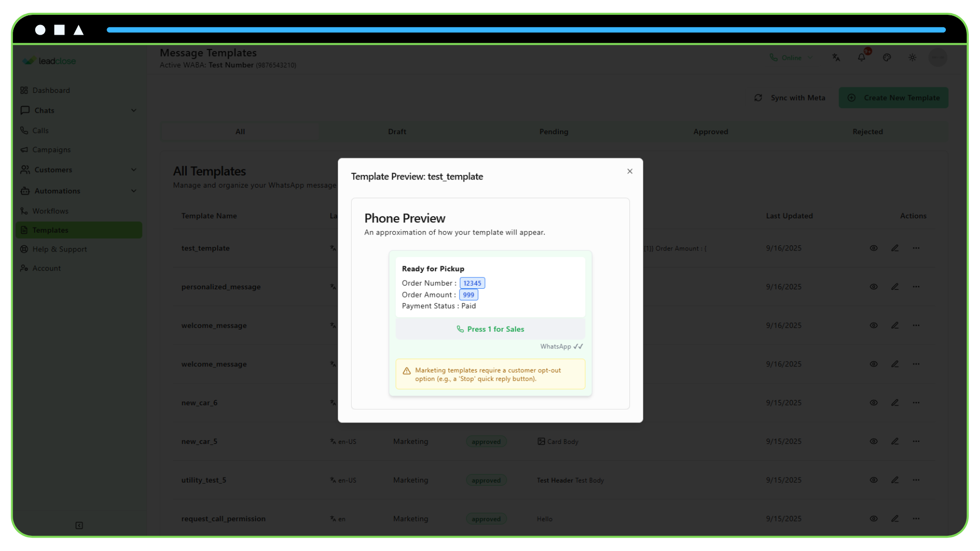Open the Online status dropdown
The image size is (980, 551).
[791, 57]
